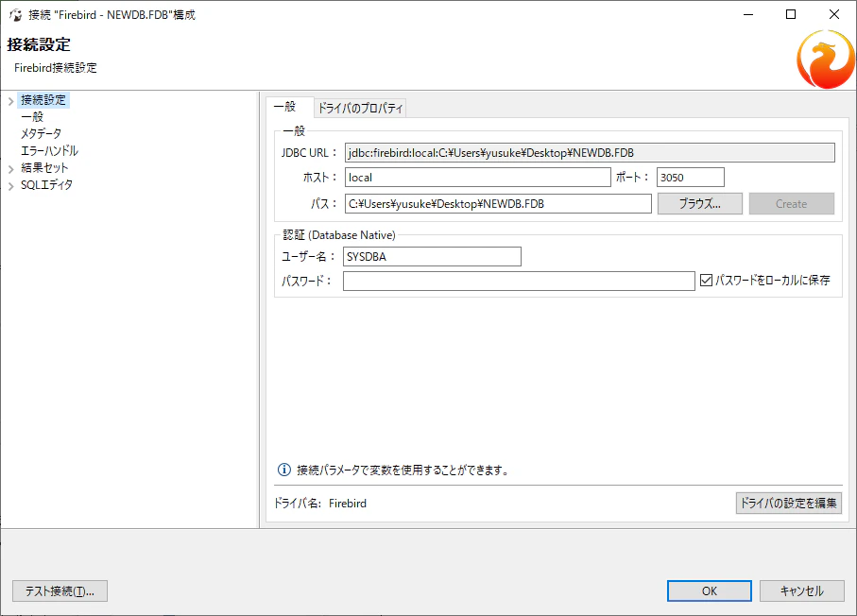Open メタデータ settings page
The width and height of the screenshot is (857, 616).
click(x=41, y=134)
